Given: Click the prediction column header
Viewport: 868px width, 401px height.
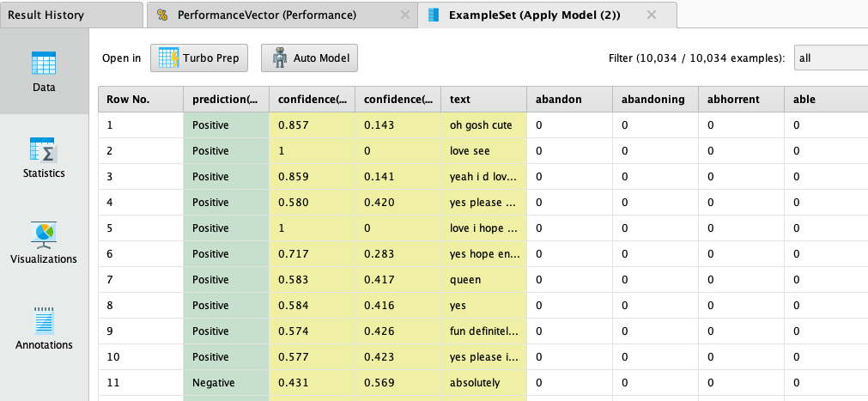Looking at the screenshot, I should (227, 99).
